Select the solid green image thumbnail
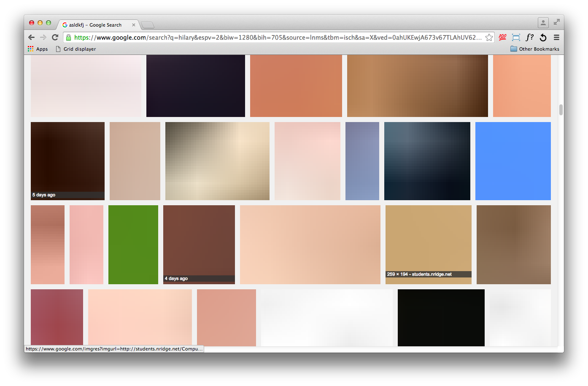The image size is (588, 386). [133, 245]
